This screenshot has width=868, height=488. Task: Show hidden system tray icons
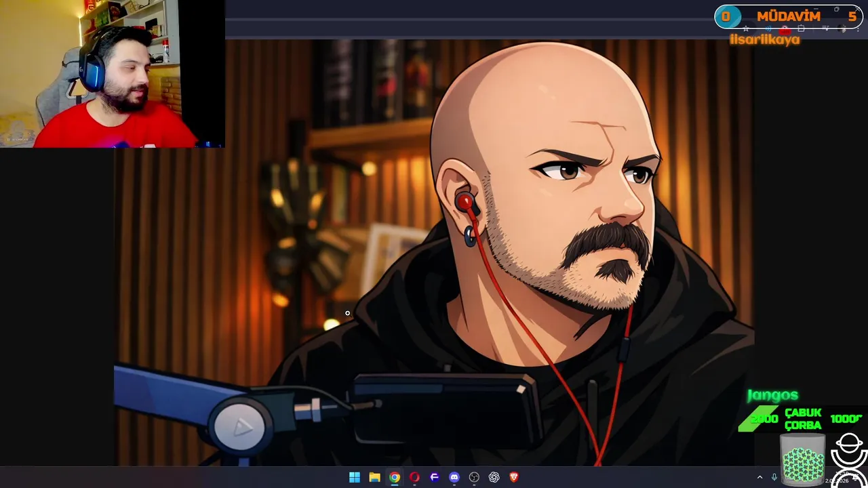759,477
